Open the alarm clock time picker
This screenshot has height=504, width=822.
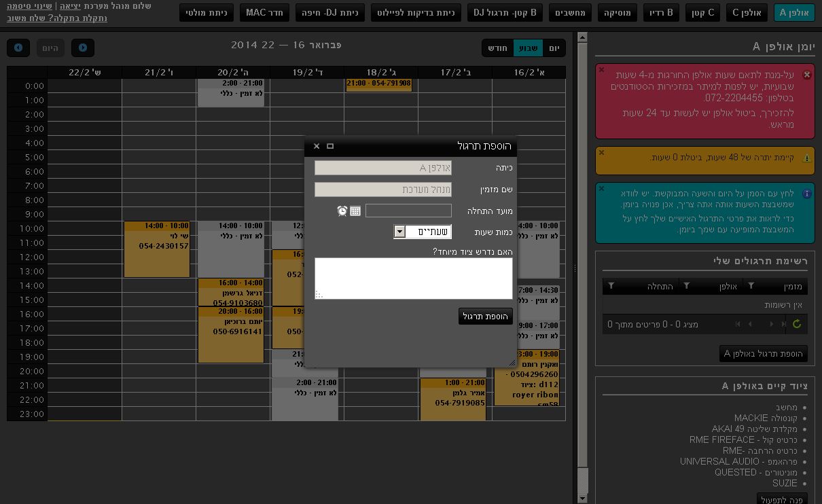point(342,211)
